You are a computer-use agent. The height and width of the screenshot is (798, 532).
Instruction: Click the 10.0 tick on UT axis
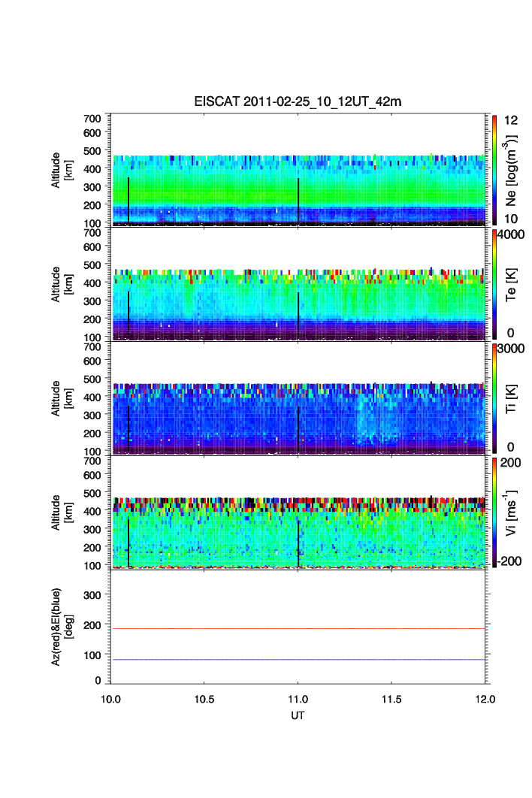click(110, 700)
